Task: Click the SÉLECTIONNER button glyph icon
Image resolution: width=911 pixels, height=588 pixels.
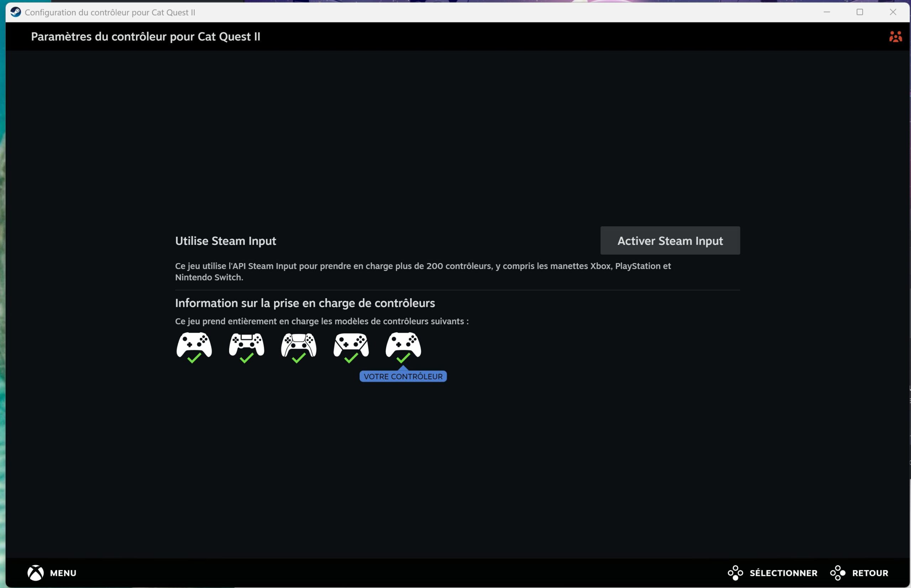Action: click(x=736, y=573)
